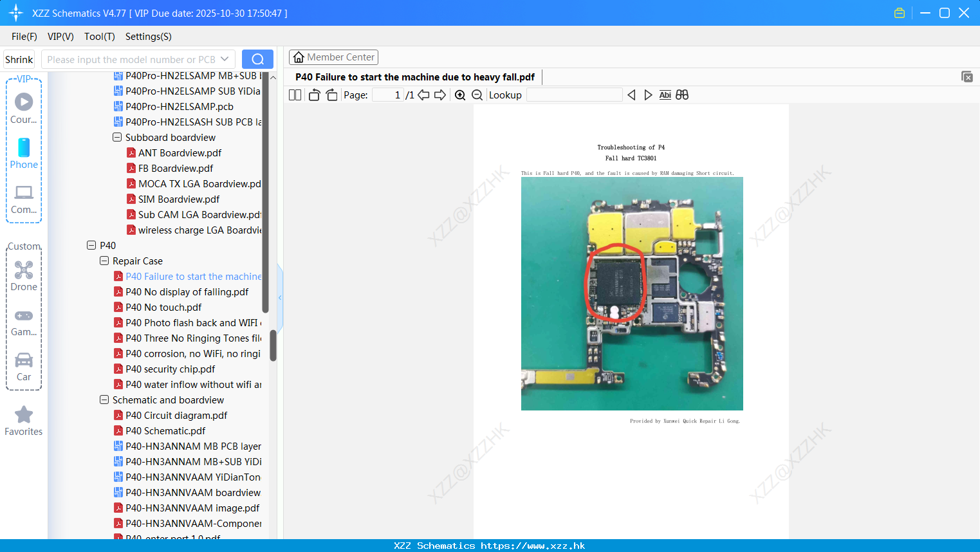Collapse the Repair Case folder
This screenshot has width=980, height=552.
(x=104, y=261)
